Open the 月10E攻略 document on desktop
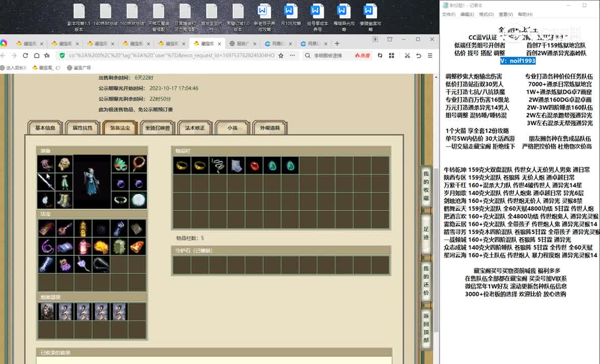The image size is (600, 364). pos(290,16)
